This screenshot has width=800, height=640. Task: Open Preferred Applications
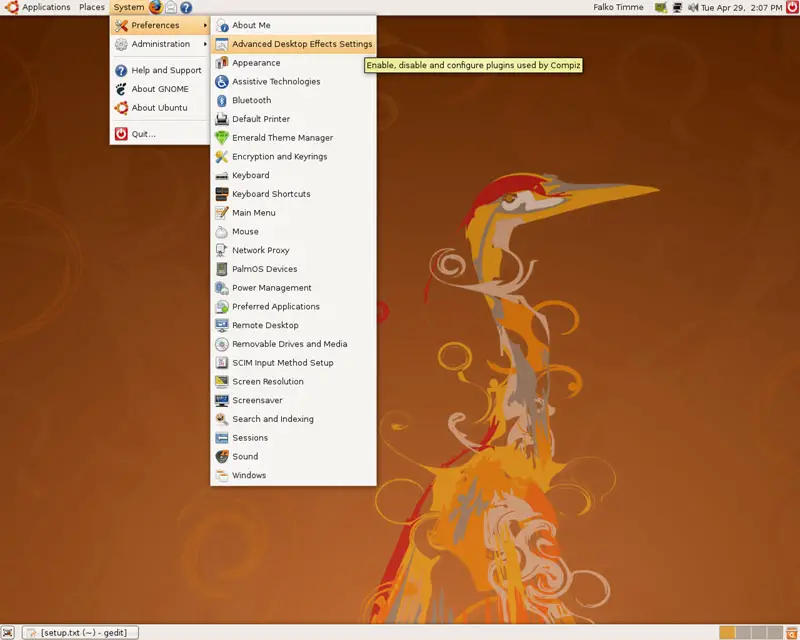point(293,306)
